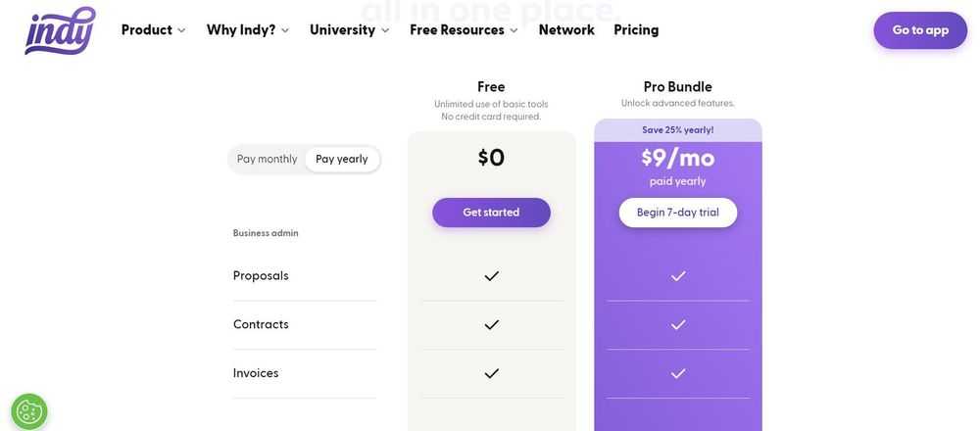Image resolution: width=980 pixels, height=431 pixels.
Task: Click the Pro Bundle Contracts checkmark
Action: 678,325
